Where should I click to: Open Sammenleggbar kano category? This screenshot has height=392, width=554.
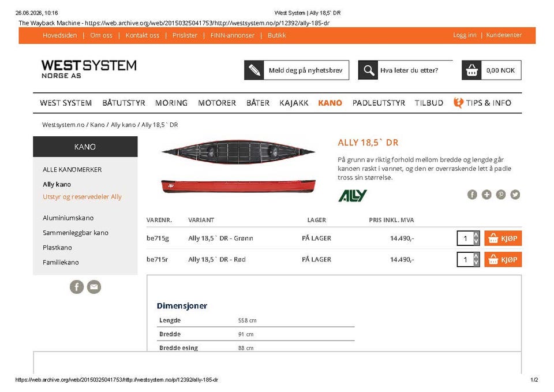tap(76, 233)
